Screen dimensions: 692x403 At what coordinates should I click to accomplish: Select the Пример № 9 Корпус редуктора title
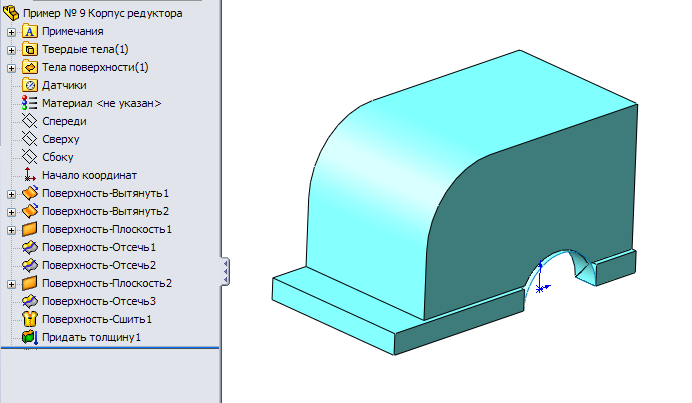102,13
